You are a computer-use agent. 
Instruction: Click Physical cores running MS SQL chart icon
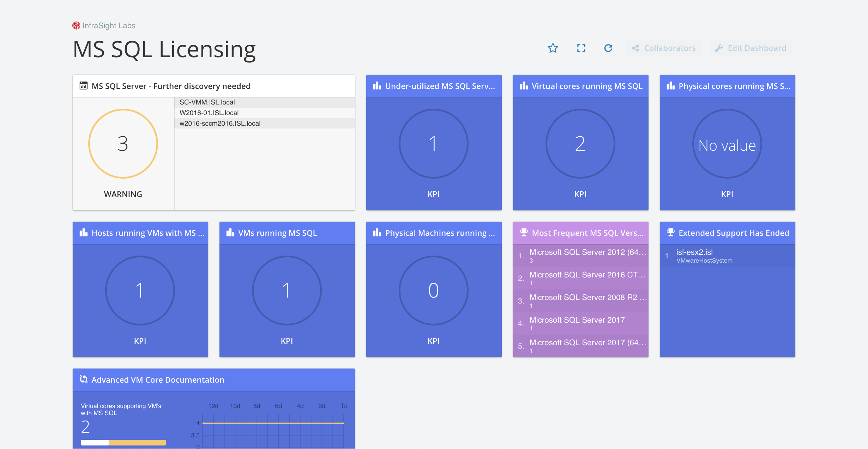(x=671, y=86)
